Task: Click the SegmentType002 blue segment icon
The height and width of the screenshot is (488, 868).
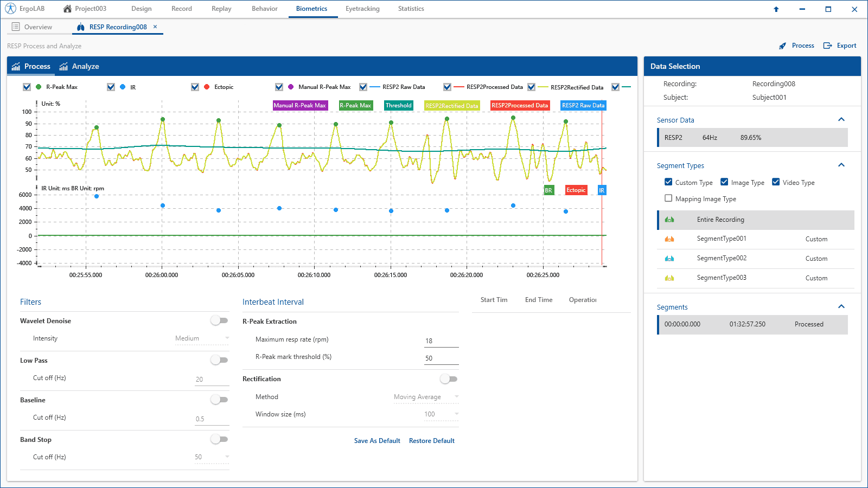Action: [x=669, y=259]
